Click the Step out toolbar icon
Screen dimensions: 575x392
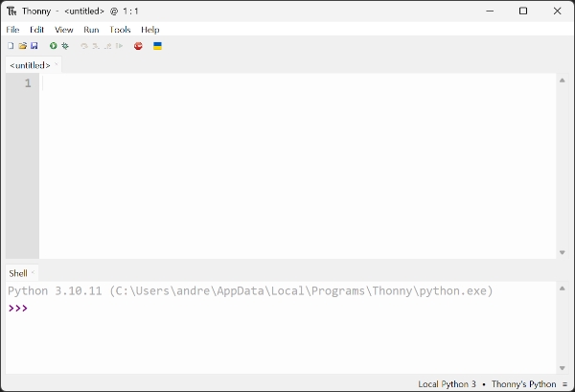(x=107, y=46)
